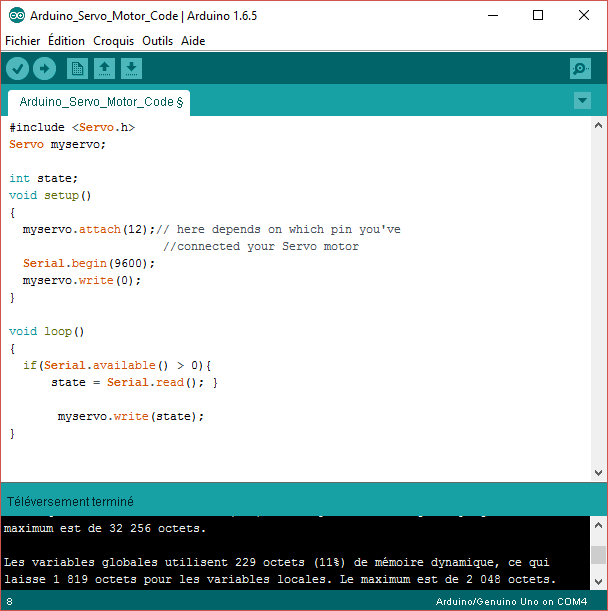Expand the tab options dropdown arrow

[582, 101]
